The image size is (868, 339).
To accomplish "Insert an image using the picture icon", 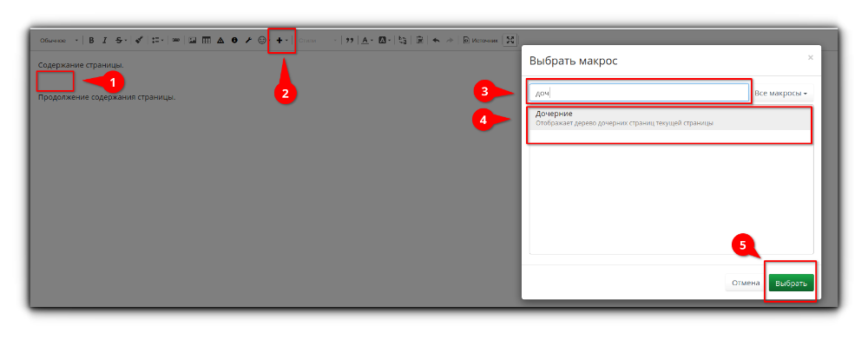I will [x=193, y=41].
